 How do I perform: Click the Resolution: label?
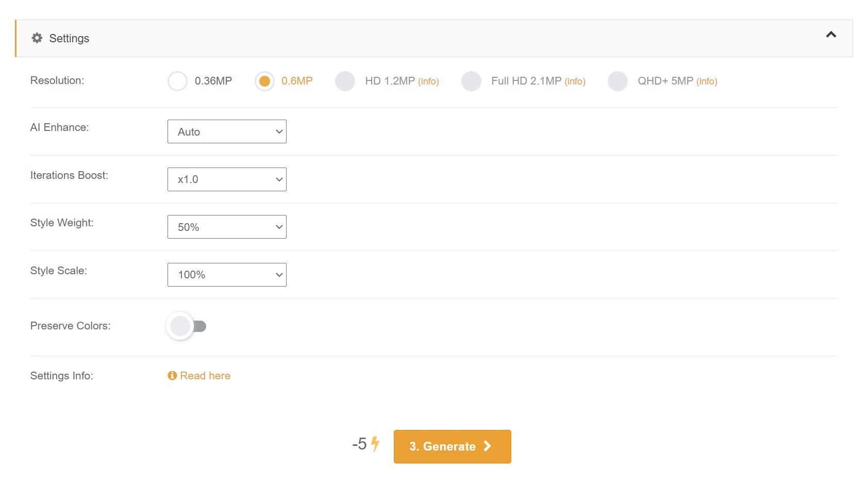57,80
